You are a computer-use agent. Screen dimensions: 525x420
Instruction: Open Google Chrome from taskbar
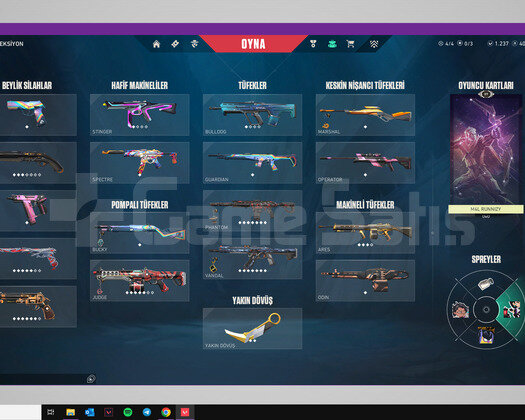[x=166, y=412]
